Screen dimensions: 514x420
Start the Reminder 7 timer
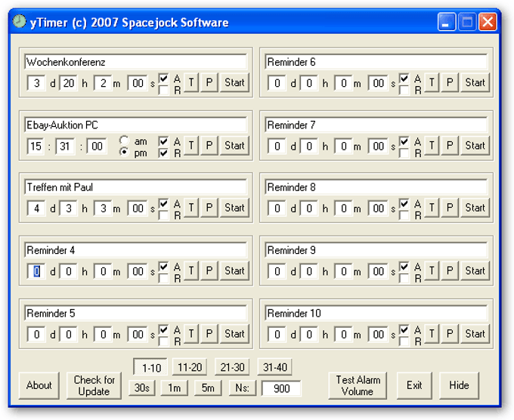pos(475,146)
